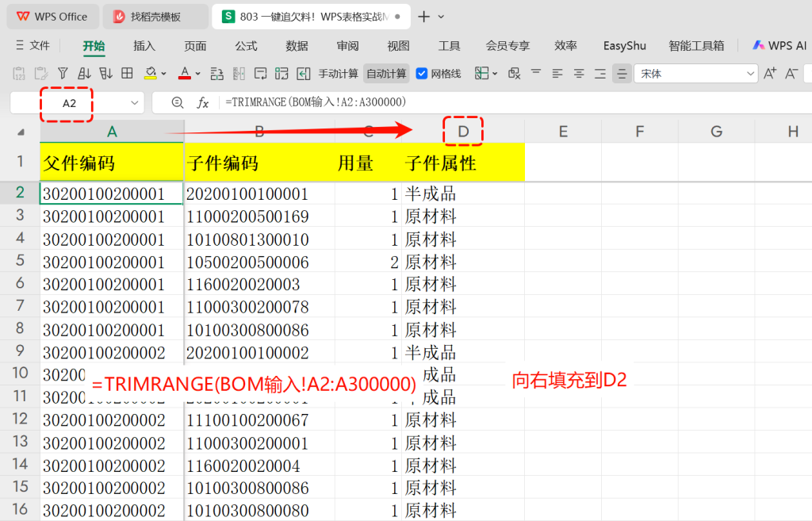Click the wrap text icon
This screenshot has height=521, width=812.
(260, 74)
